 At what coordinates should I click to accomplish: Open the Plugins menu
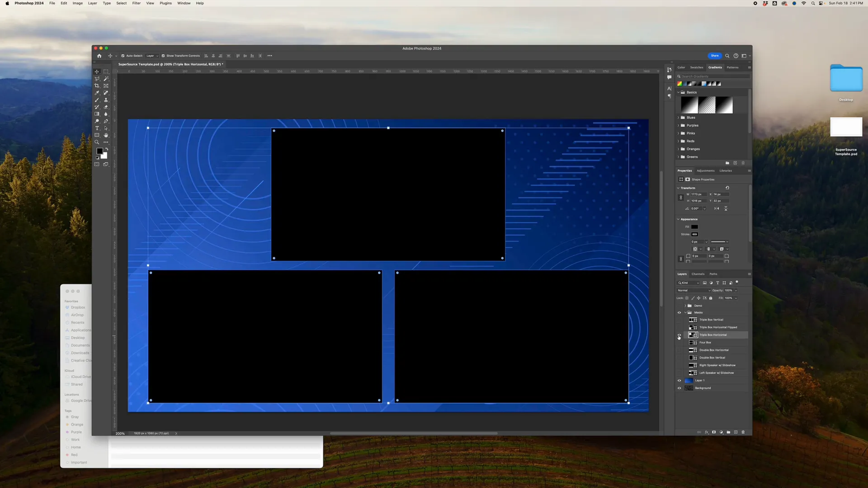165,3
